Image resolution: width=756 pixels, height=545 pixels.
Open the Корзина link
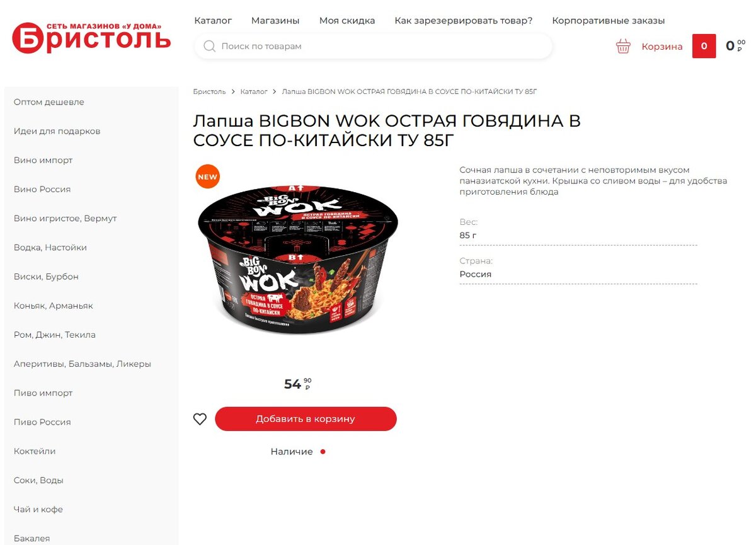[662, 47]
